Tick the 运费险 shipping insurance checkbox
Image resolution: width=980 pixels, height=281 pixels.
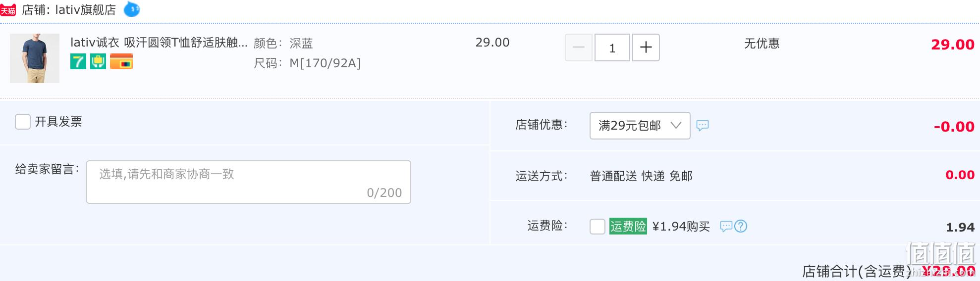tap(598, 226)
